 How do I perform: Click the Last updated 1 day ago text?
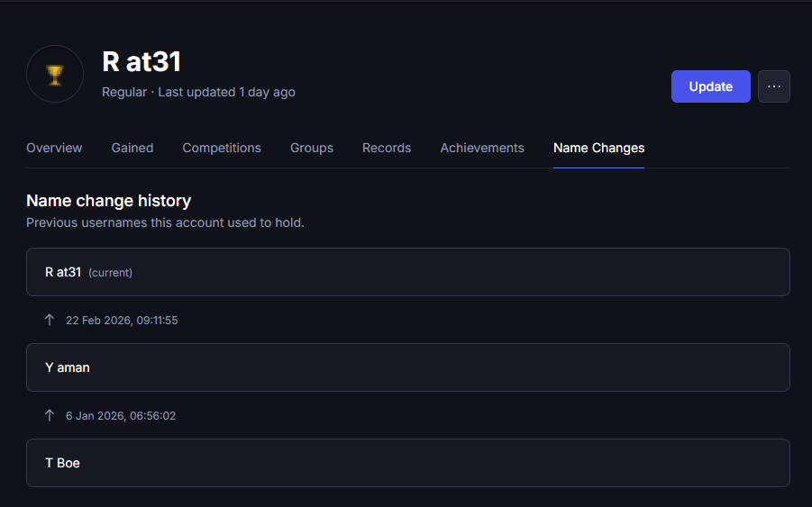point(226,92)
